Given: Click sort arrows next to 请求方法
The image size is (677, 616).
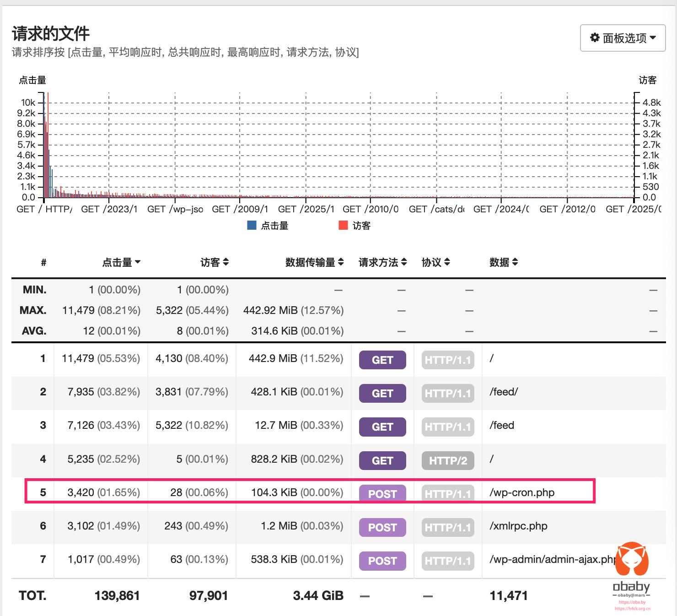Looking at the screenshot, I should coord(404,262).
